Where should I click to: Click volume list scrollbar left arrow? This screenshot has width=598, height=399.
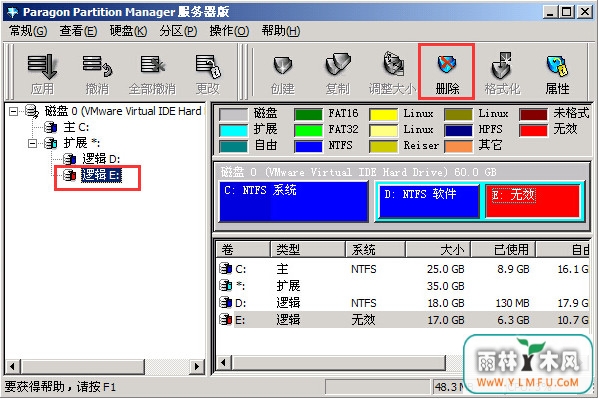point(224,362)
